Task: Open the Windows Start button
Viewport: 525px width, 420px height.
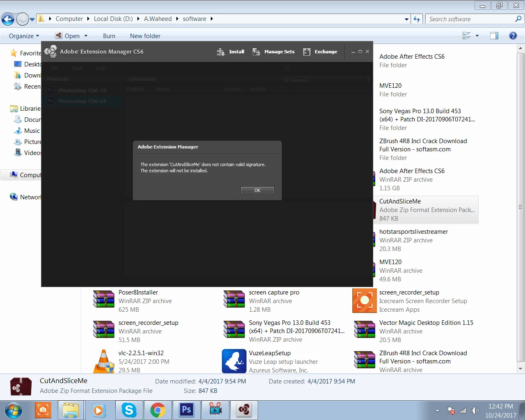Action: [x=14, y=410]
